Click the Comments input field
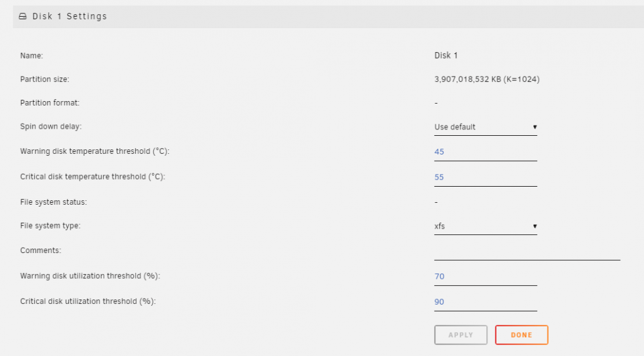Viewport: 644px width, 356px height. (527, 252)
